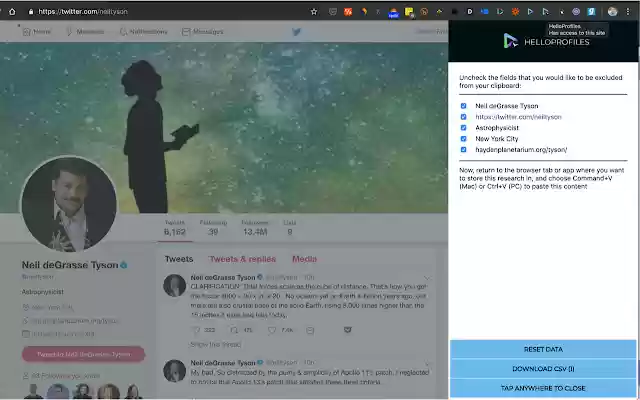Switch to Tweets & replies tab
Image resolution: width=640 pixels, height=400 pixels.
coord(242,259)
